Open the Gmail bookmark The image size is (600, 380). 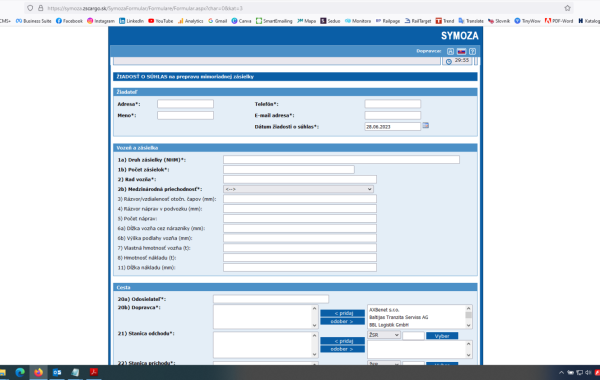[x=217, y=21]
